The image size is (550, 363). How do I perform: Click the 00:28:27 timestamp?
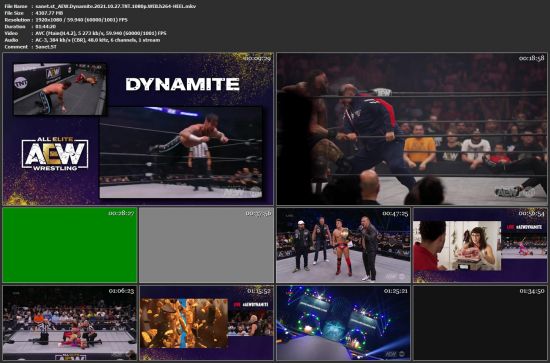pos(121,213)
